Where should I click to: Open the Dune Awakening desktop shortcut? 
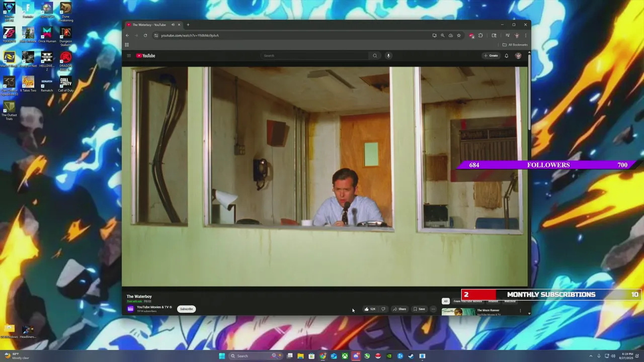point(65,12)
